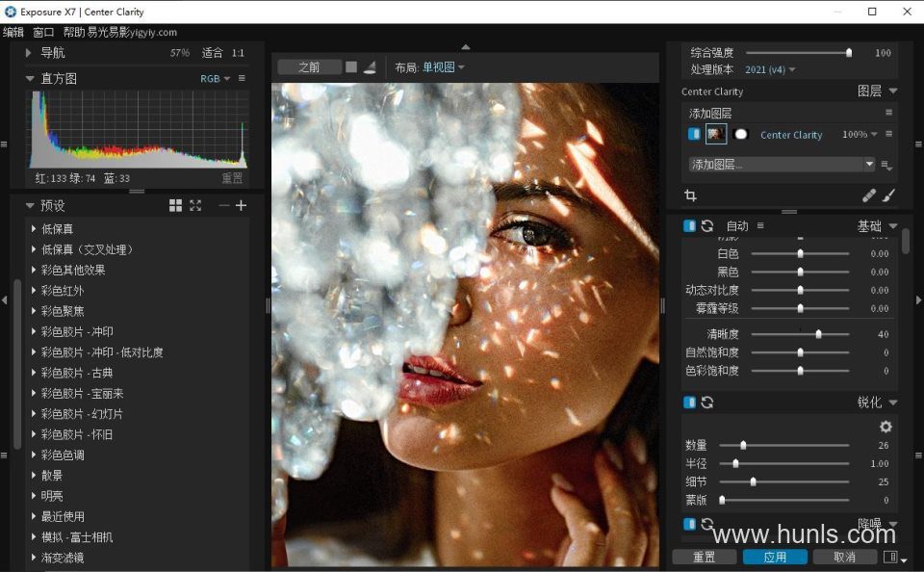This screenshot has width=924, height=572.
Task: Click the split-view icon in preview toolbar
Action: 370,67
